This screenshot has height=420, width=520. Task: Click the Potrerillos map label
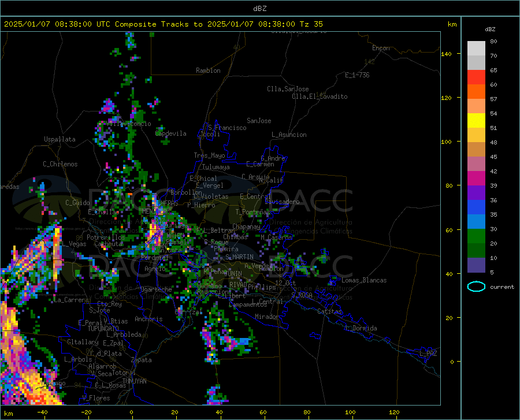pos(106,237)
